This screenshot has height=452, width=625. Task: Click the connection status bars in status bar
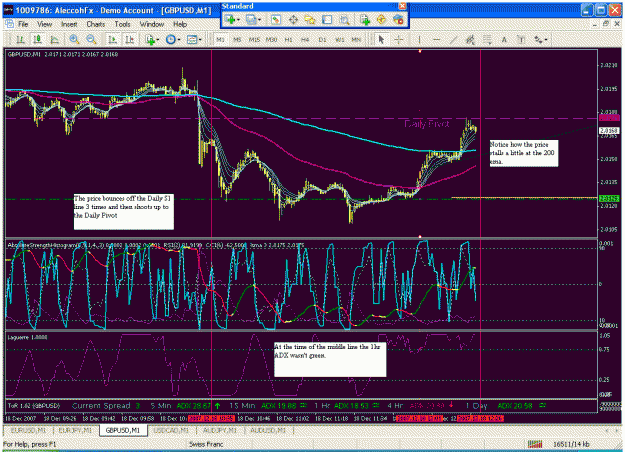(x=535, y=444)
